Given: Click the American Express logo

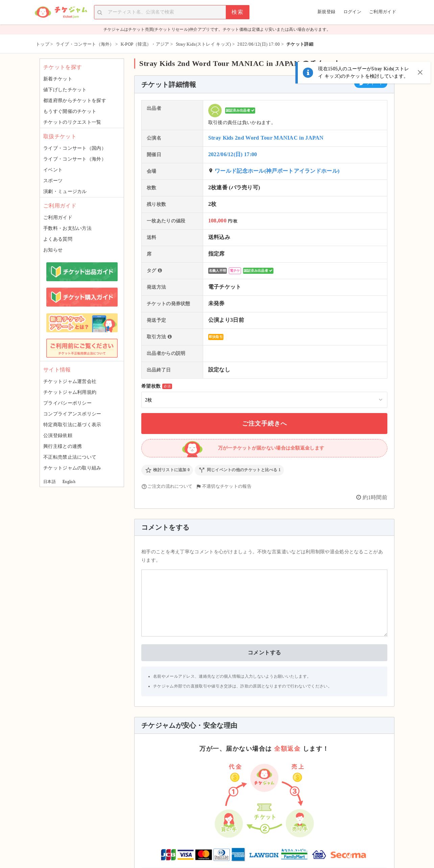Looking at the screenshot, I should 238,855.
